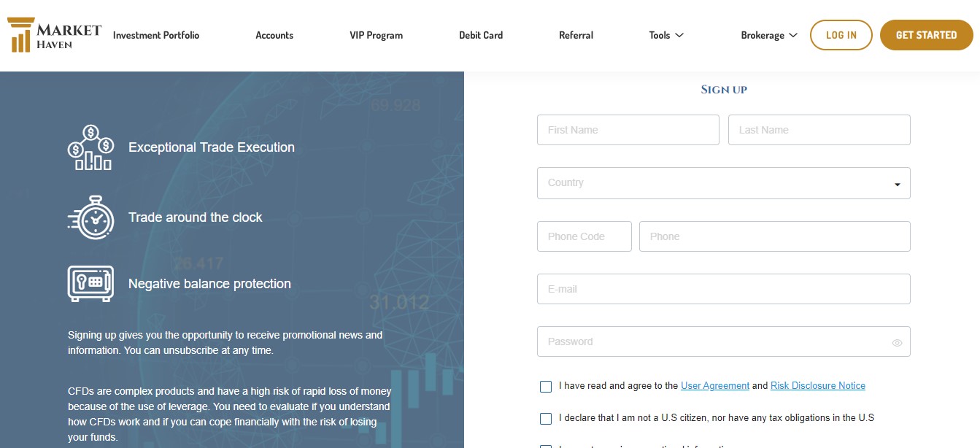Toggle password visibility eye icon
The image size is (980, 448).
coord(897,342)
